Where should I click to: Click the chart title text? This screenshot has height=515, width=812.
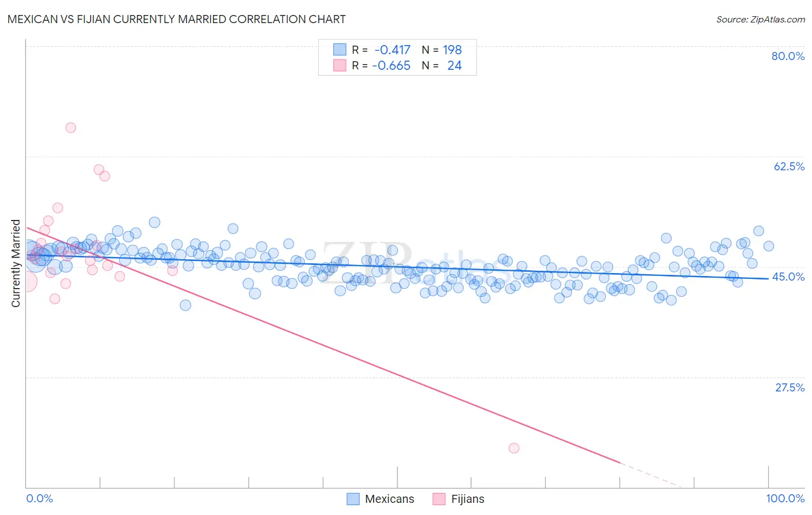coord(177,19)
